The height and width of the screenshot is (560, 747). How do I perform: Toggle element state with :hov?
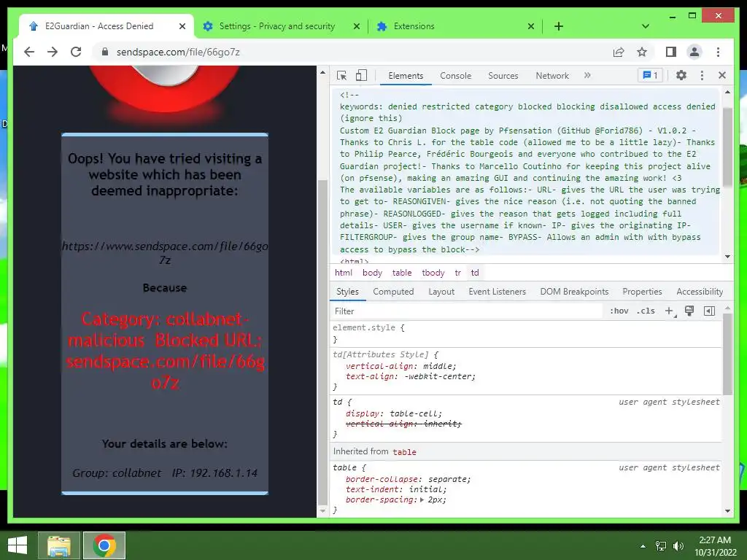[619, 311]
